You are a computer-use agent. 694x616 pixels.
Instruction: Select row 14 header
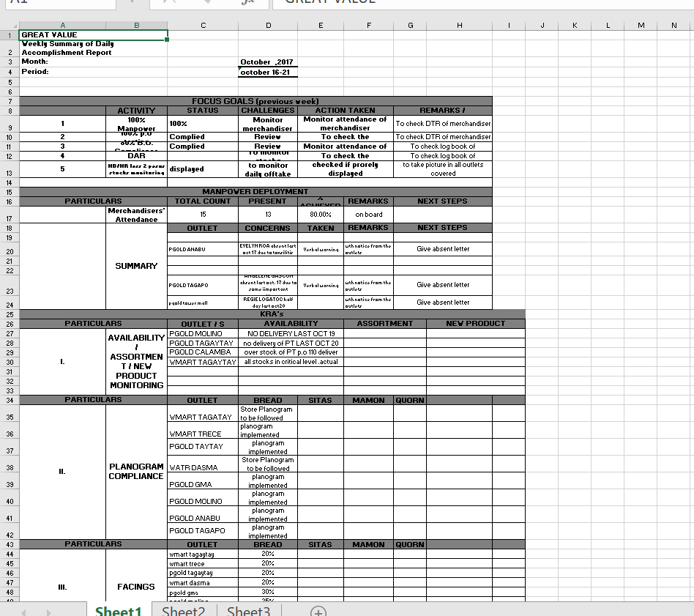coord(10,183)
